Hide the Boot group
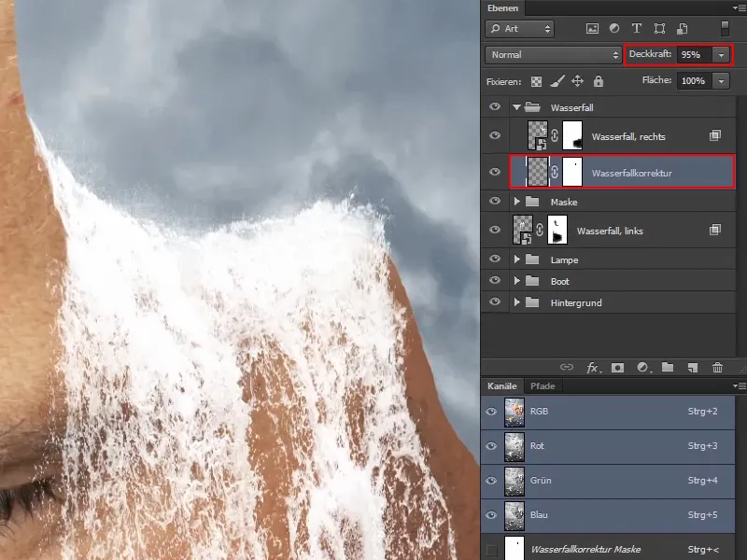747x560 pixels. (495, 280)
